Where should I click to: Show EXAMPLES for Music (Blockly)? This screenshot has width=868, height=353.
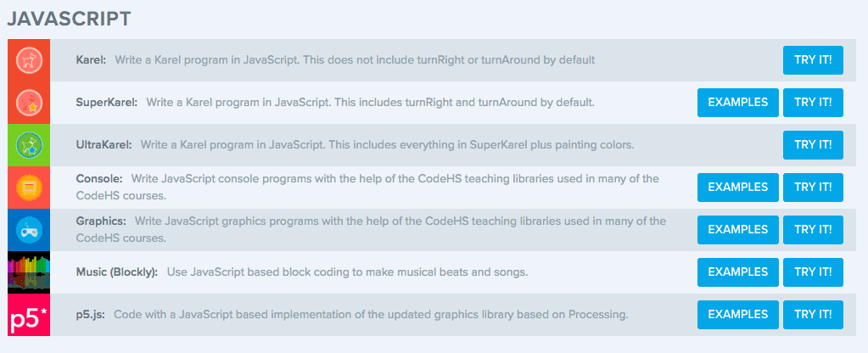click(x=737, y=272)
